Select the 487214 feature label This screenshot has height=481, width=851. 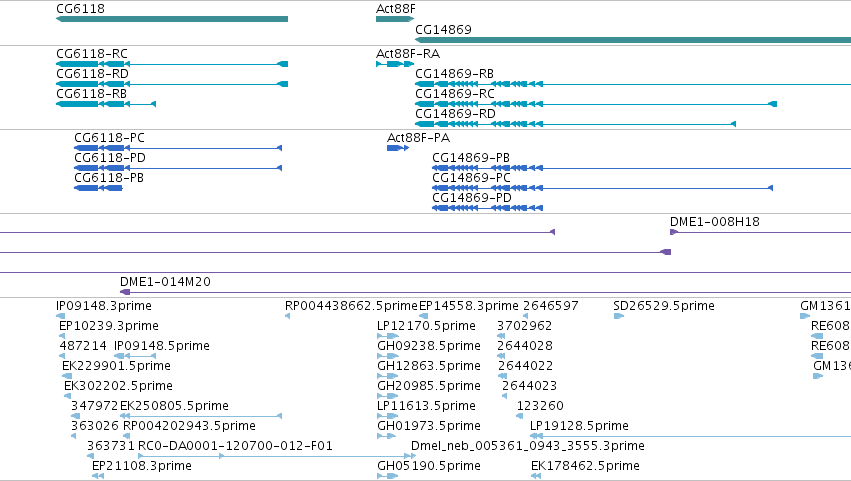point(83,346)
